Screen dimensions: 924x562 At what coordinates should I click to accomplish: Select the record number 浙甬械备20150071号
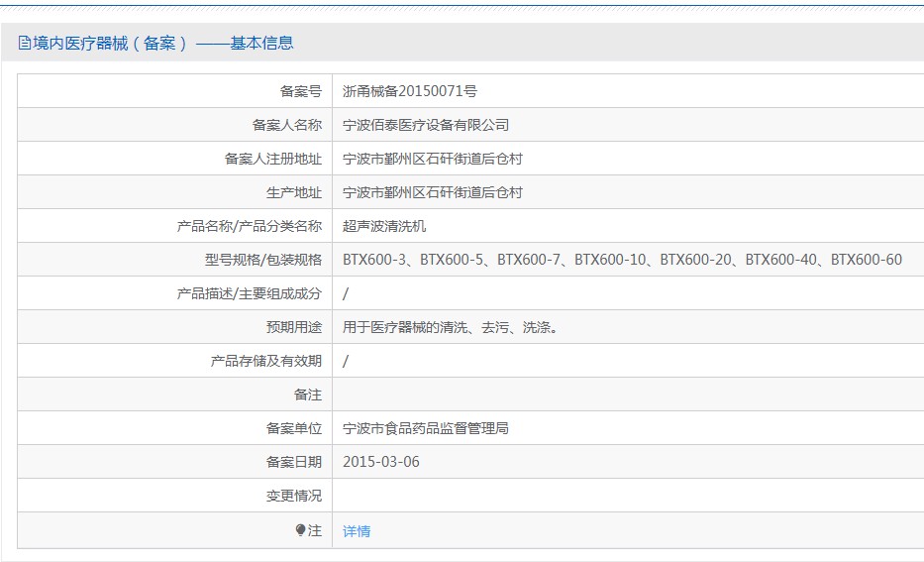tap(410, 91)
